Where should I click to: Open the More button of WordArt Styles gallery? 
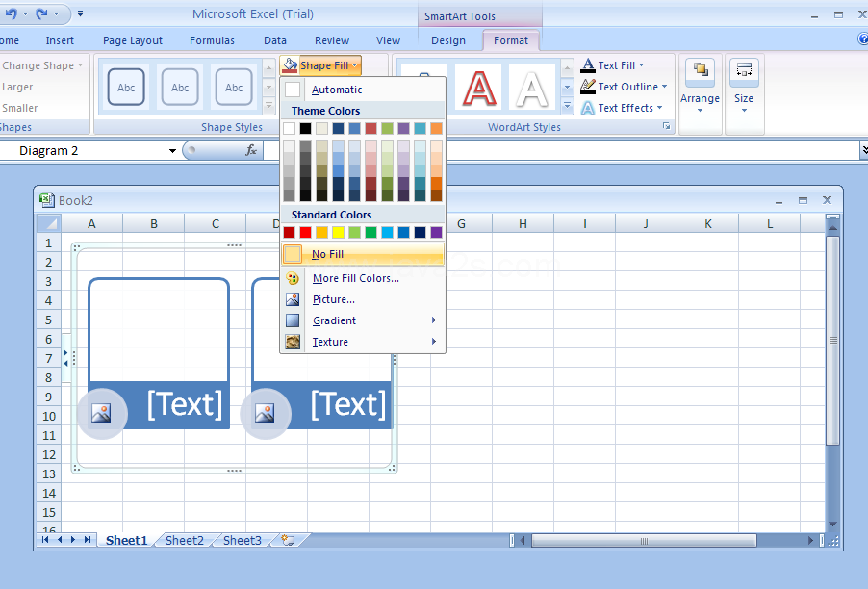coord(567,105)
